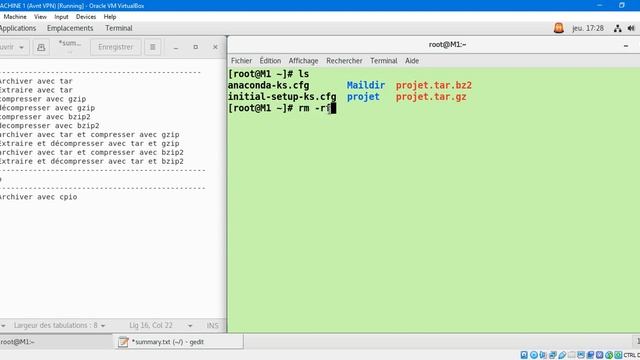640x360 pixels.
Task: Open the gedit hamburger menu
Action: point(153,47)
